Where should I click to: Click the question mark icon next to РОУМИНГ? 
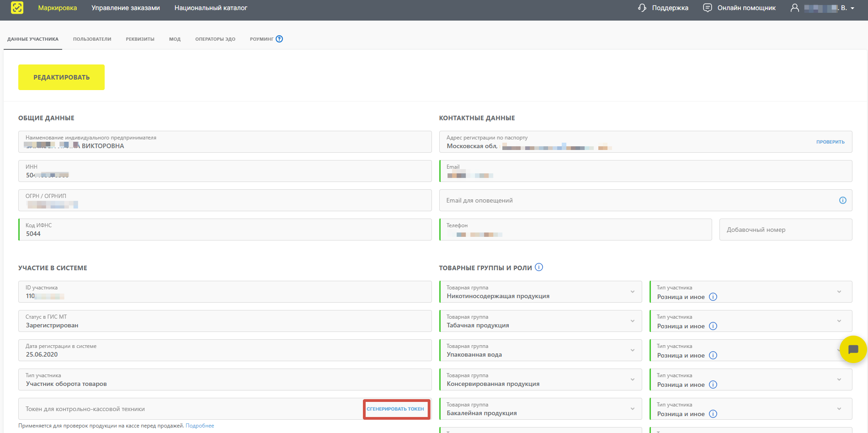click(279, 39)
